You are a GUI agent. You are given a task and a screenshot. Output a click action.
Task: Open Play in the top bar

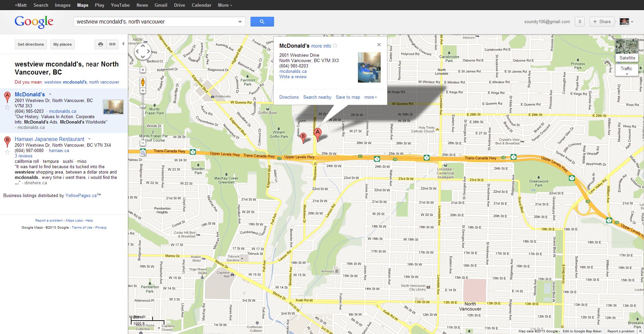coord(100,5)
